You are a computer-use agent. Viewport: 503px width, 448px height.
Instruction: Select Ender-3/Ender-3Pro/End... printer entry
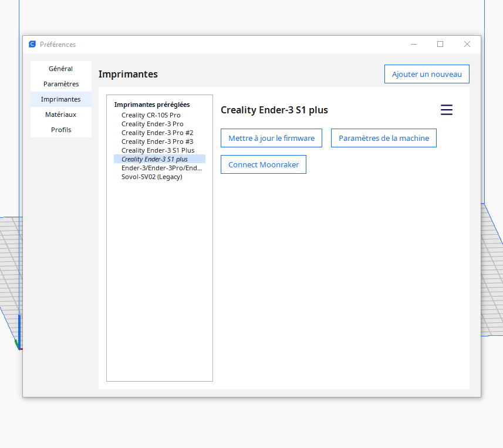(x=160, y=168)
